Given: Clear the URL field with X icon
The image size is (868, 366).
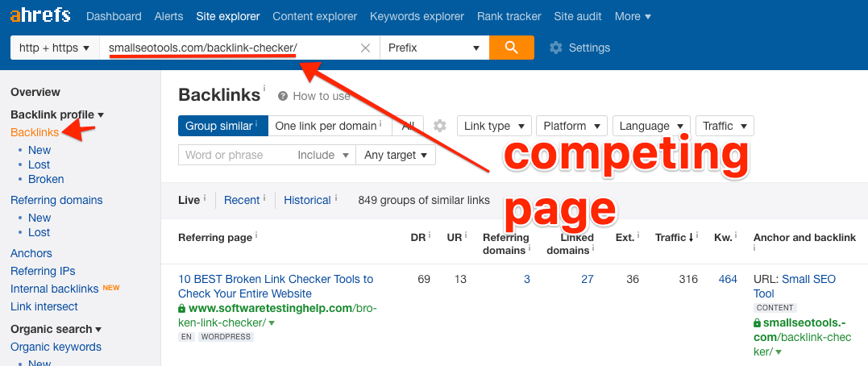Looking at the screenshot, I should pos(365,48).
